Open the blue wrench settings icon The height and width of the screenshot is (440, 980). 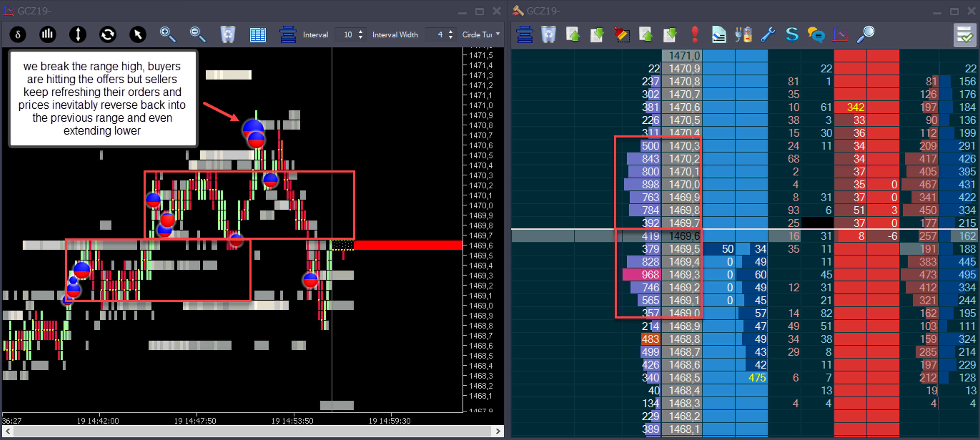pos(768,35)
